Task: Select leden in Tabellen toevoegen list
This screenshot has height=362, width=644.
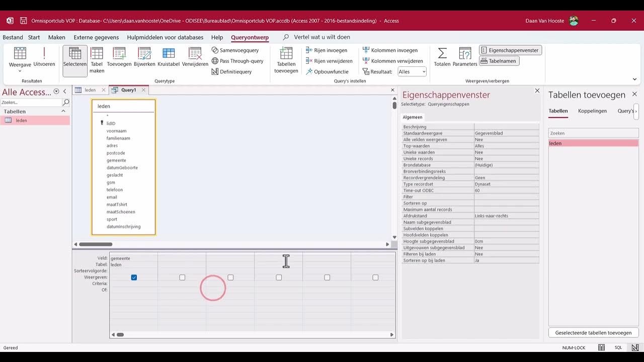Action: coord(593,143)
